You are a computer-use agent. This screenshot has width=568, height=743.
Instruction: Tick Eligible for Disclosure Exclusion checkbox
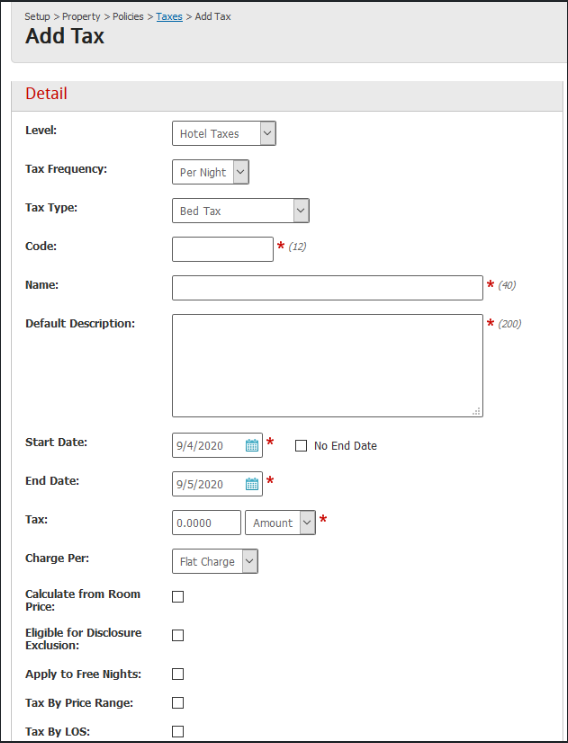tap(178, 635)
